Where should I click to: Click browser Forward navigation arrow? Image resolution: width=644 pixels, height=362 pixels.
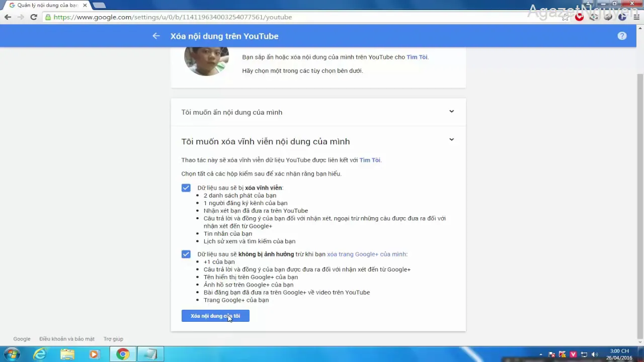tap(21, 17)
